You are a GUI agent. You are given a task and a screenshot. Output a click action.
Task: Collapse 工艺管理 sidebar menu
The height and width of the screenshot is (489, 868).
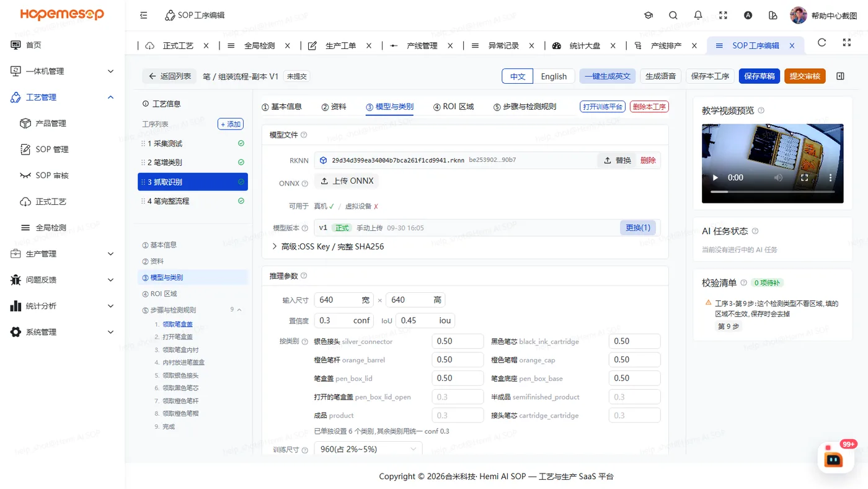(63, 97)
